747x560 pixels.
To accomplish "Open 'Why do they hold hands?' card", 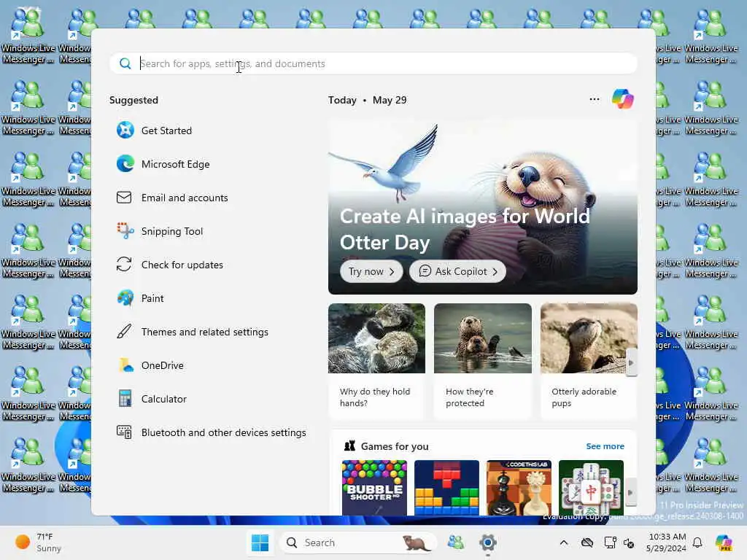I will click(376, 361).
